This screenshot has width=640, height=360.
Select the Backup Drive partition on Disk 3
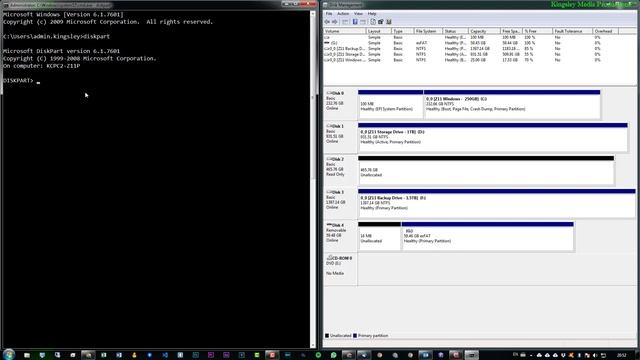pyautogui.click(x=497, y=204)
